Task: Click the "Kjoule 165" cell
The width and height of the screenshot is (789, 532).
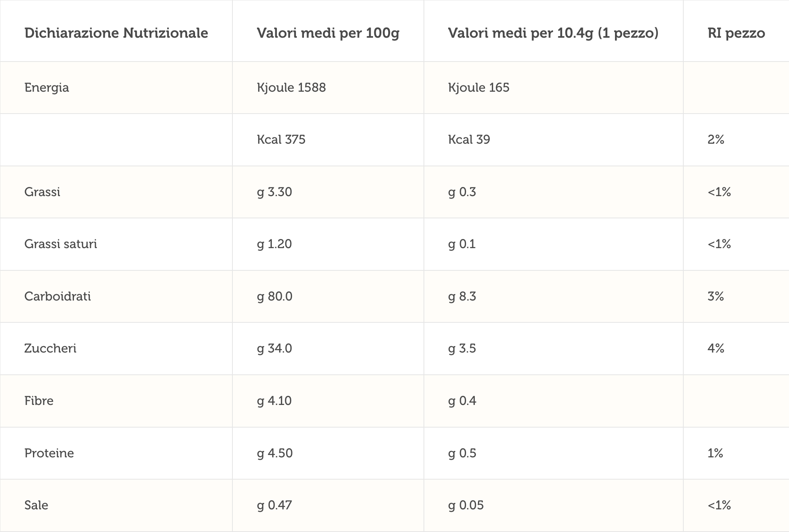Action: pos(478,87)
